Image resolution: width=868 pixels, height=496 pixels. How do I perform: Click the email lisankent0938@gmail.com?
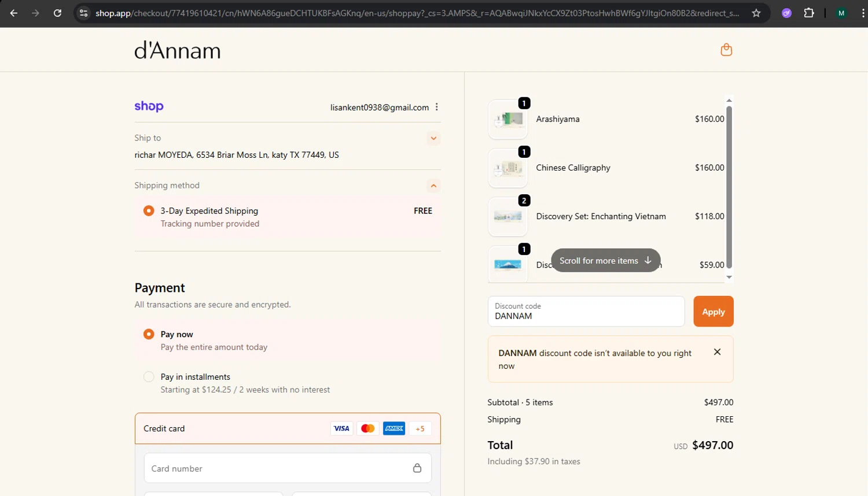click(380, 108)
